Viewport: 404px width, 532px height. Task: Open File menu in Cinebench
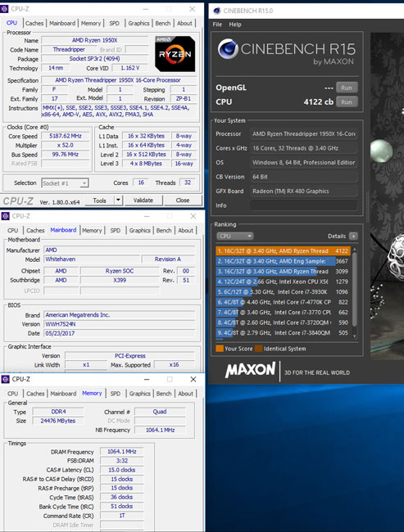tap(217, 25)
